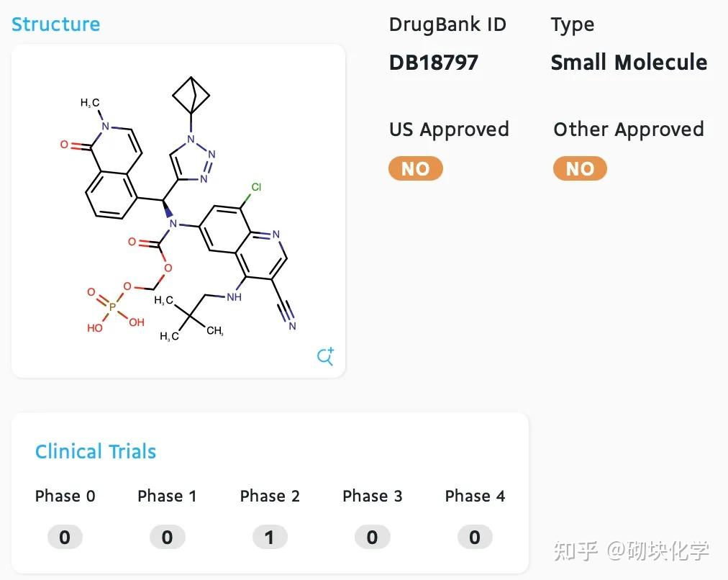Click the magnifier zoom icon on structure

[326, 356]
